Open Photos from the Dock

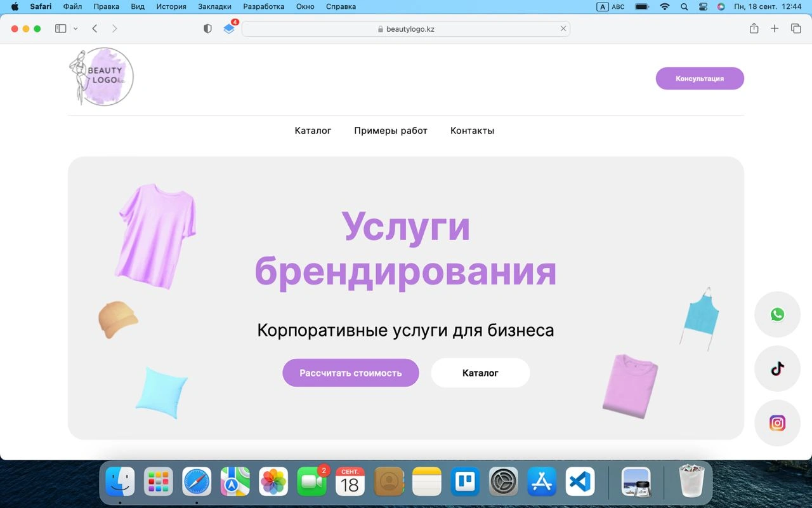tap(273, 482)
